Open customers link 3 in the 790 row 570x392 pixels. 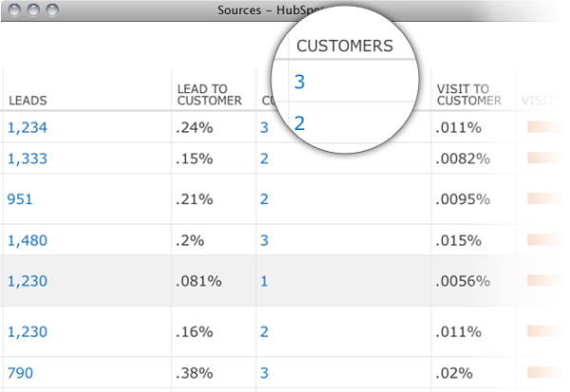264,373
